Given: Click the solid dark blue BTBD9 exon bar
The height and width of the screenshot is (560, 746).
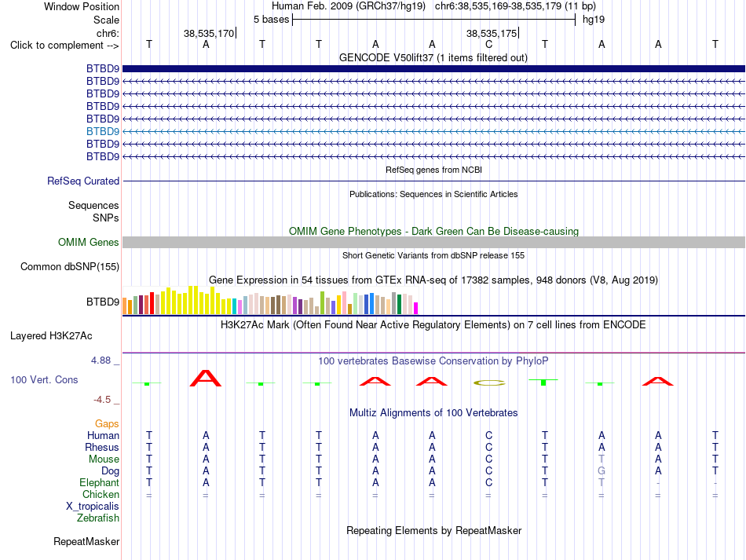Looking at the screenshot, I should 433,68.
